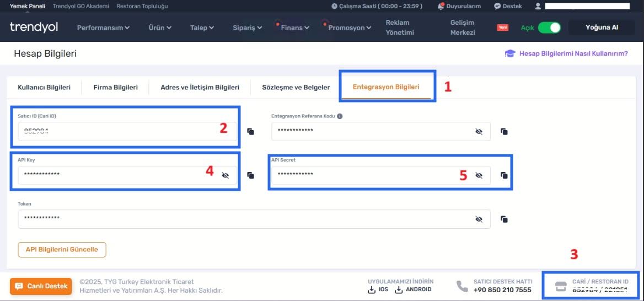Image resolution: width=644 pixels, height=301 pixels.
Task: Click the Çalışma Saati hours text
Action: tap(380, 6)
